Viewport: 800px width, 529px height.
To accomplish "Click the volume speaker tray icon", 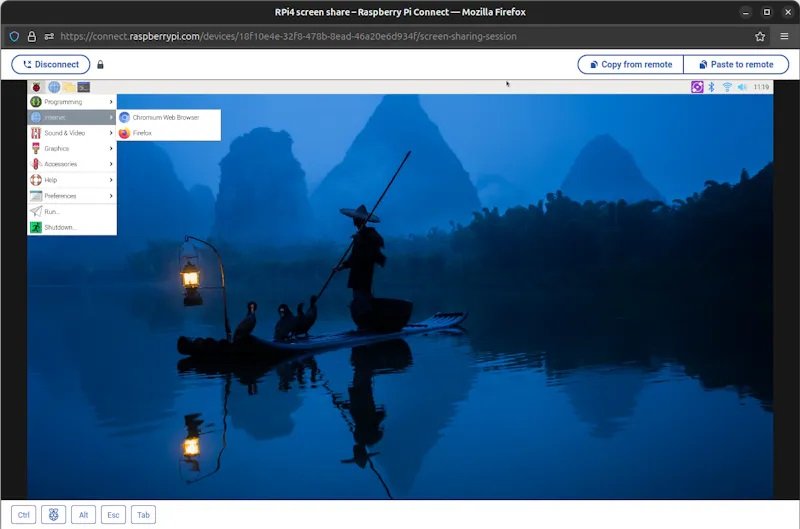I will click(x=742, y=87).
